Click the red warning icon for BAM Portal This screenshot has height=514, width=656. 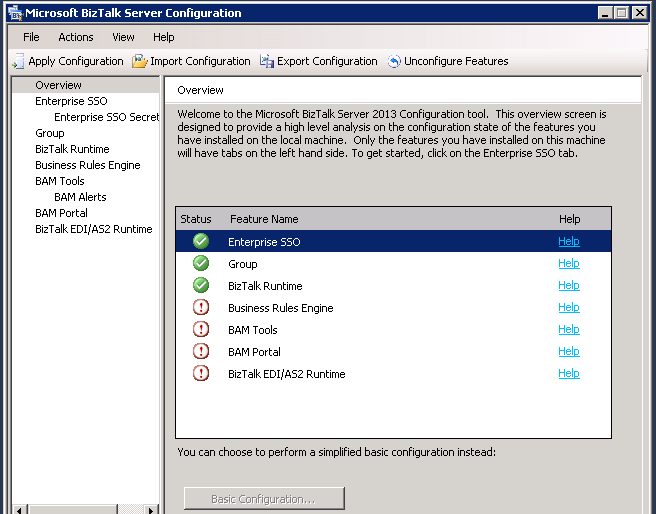pos(201,352)
